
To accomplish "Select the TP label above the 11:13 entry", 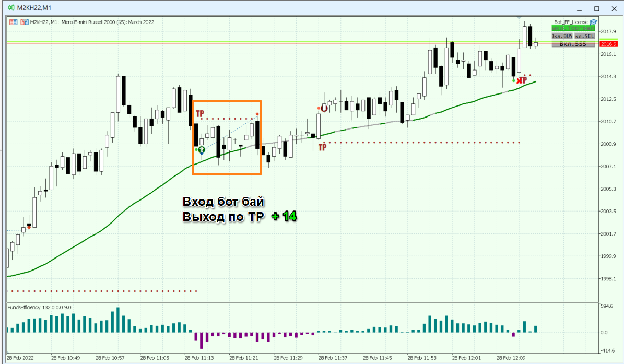I will (200, 114).
